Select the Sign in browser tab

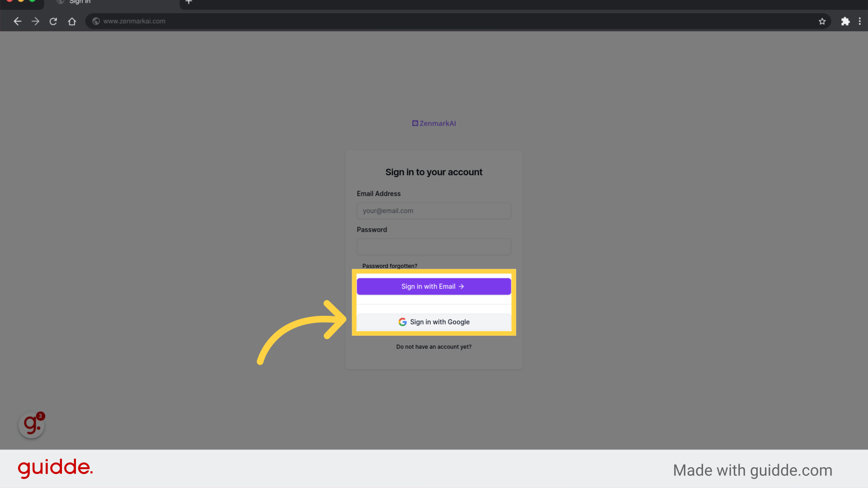tap(112, 3)
